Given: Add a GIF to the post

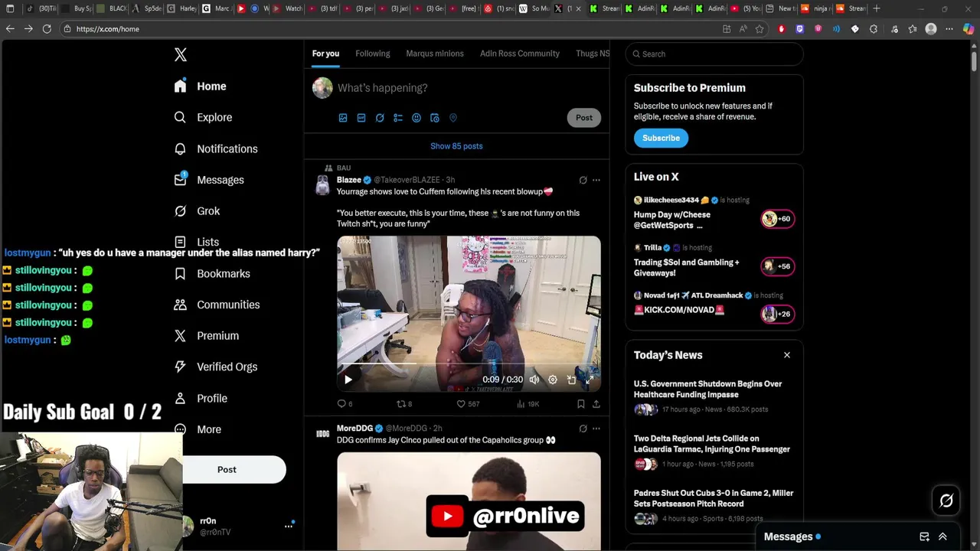Looking at the screenshot, I should pos(361,118).
